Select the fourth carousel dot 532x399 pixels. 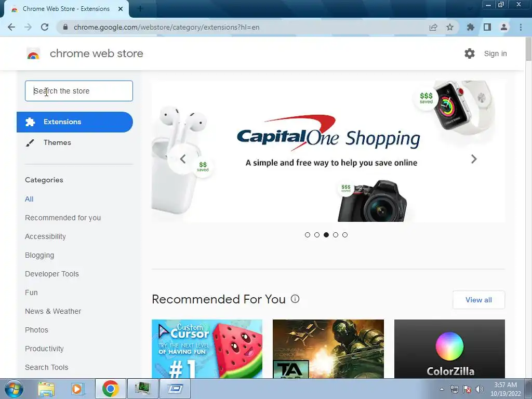(336, 235)
